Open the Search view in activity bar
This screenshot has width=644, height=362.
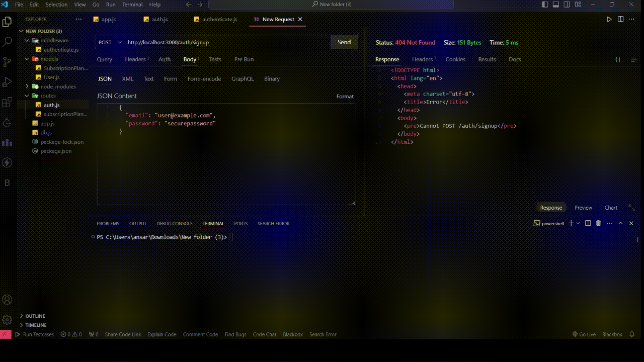[7, 42]
